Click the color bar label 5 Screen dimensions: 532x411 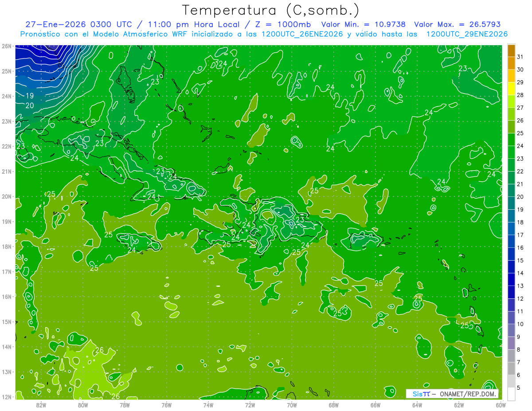click(x=519, y=388)
